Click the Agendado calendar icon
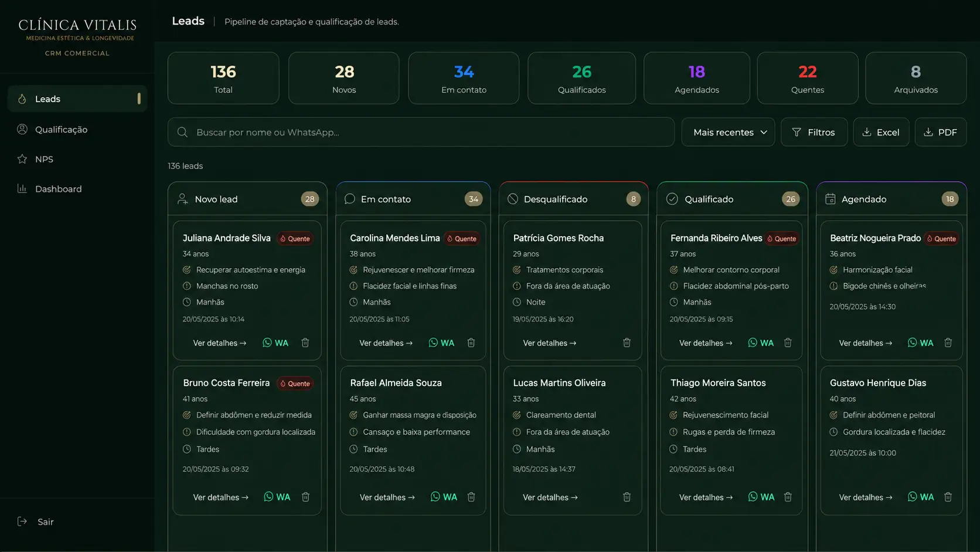This screenshot has height=552, width=980. (831, 199)
